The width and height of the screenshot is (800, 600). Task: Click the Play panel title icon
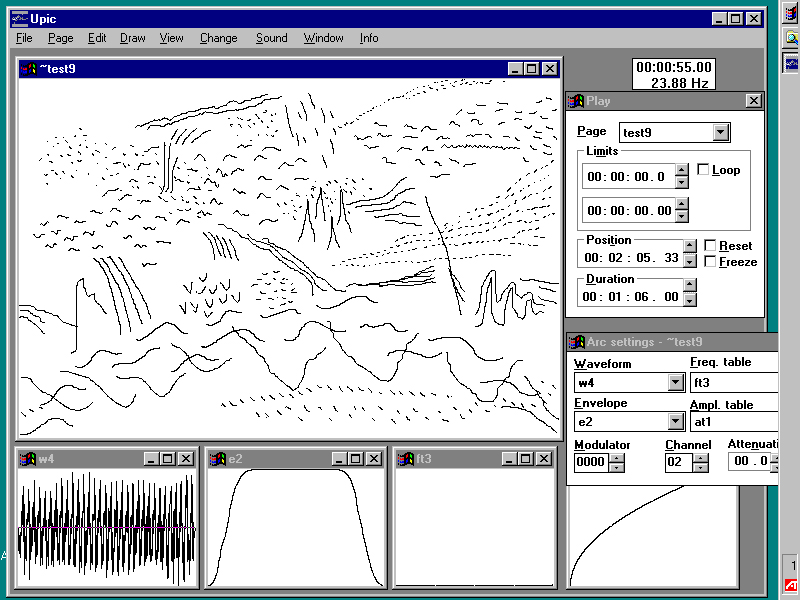coord(576,101)
